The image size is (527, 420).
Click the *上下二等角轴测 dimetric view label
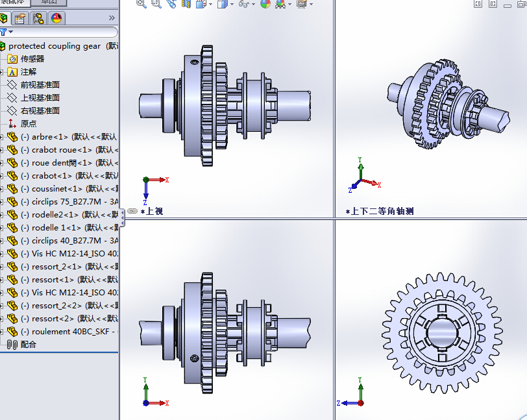(380, 211)
